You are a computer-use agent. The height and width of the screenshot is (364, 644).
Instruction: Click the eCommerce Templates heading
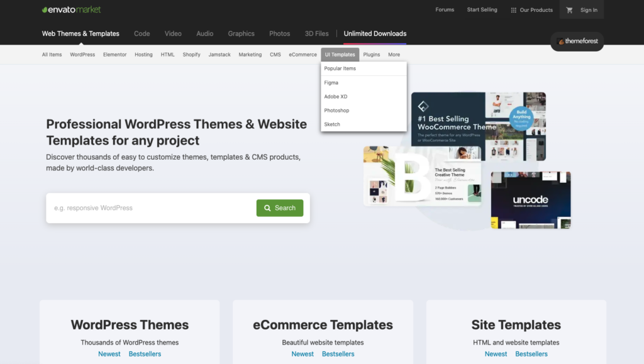tap(323, 324)
